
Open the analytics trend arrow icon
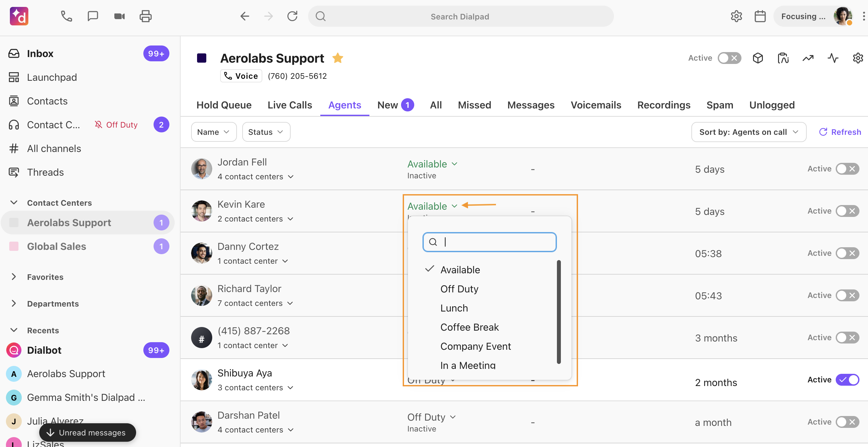(808, 58)
